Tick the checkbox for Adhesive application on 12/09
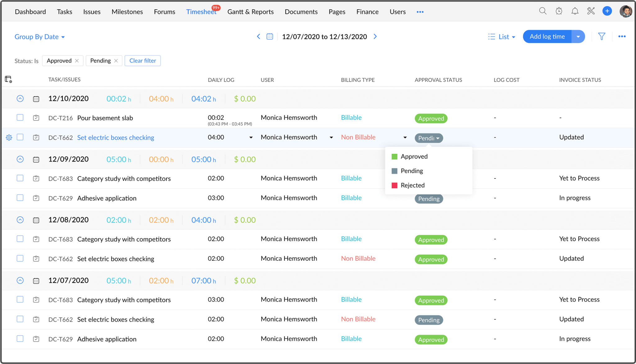The height and width of the screenshot is (364, 636). [20, 198]
